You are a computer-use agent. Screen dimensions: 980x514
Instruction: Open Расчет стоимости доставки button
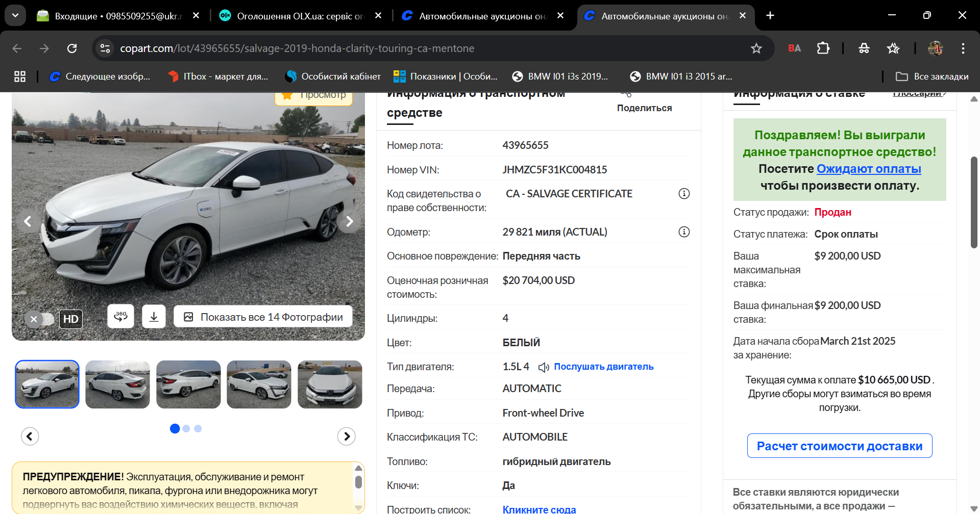point(840,446)
